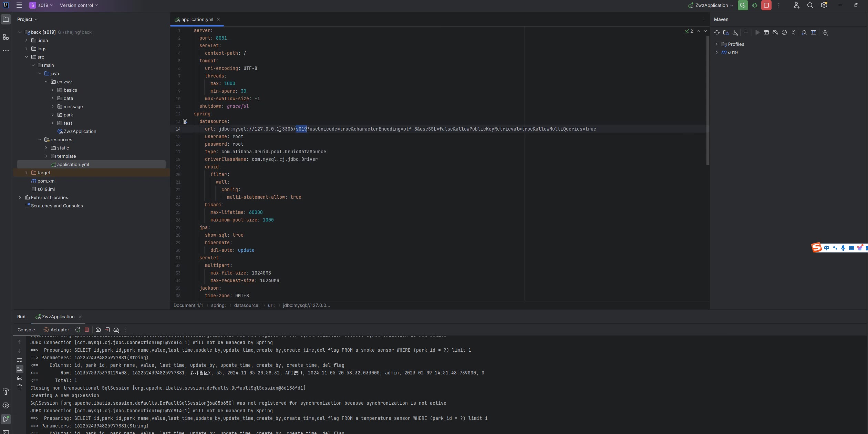This screenshot has height=434, width=868.
Task: Toggle Maven offline mode
Action: (x=775, y=32)
